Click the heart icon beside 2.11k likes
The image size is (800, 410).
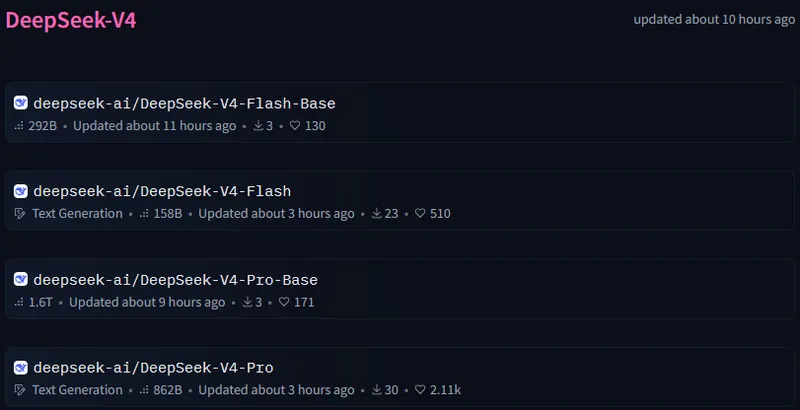(420, 390)
